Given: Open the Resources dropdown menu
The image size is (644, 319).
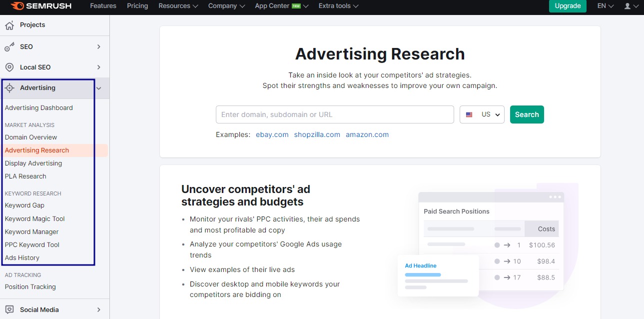Looking at the screenshot, I should [x=178, y=6].
